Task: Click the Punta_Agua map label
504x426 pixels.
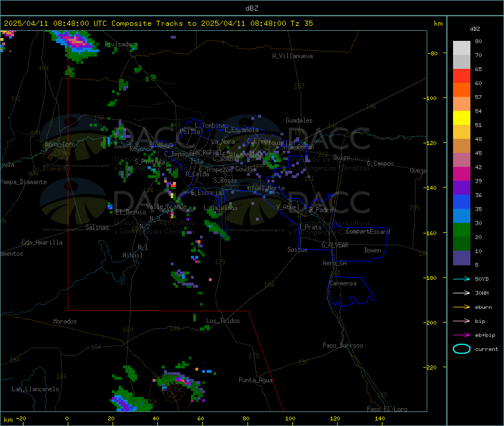Action: tap(255, 380)
